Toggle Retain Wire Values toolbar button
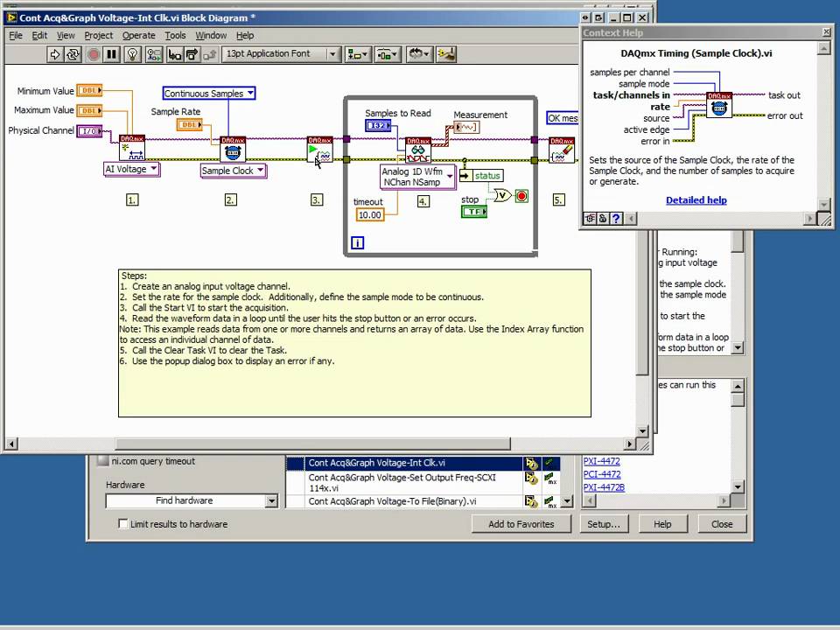840x630 pixels. pyautogui.click(x=154, y=54)
